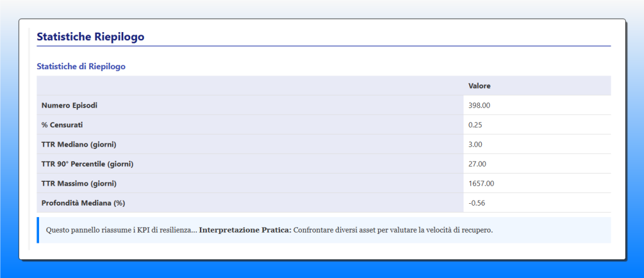This screenshot has width=644, height=278.
Task: Select the Numero Episodi row label
Action: pos(69,105)
